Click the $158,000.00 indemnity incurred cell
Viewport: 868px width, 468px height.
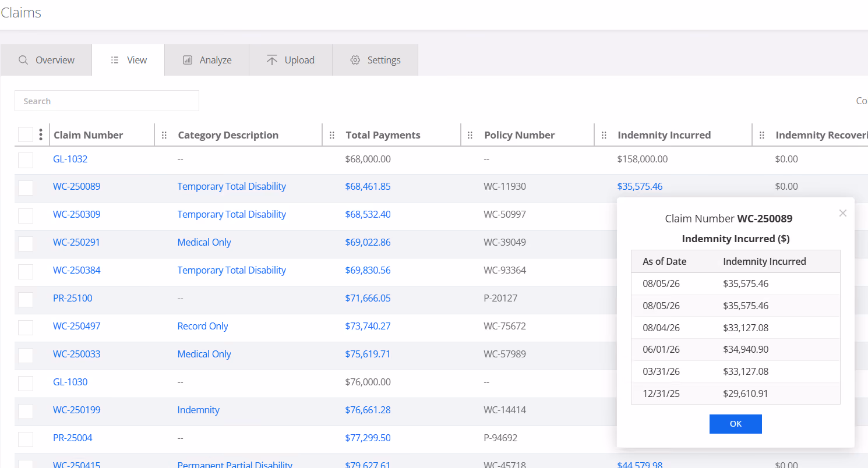pos(642,159)
